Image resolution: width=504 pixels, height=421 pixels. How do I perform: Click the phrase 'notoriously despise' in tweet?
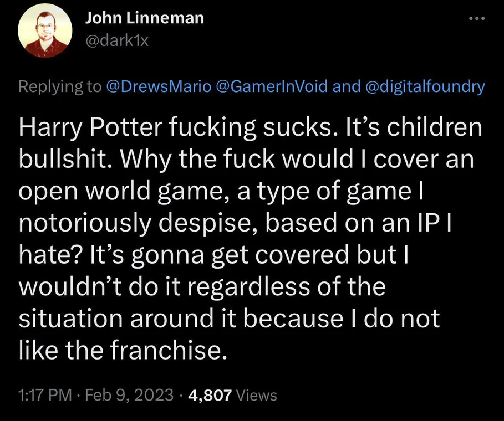tap(135, 223)
